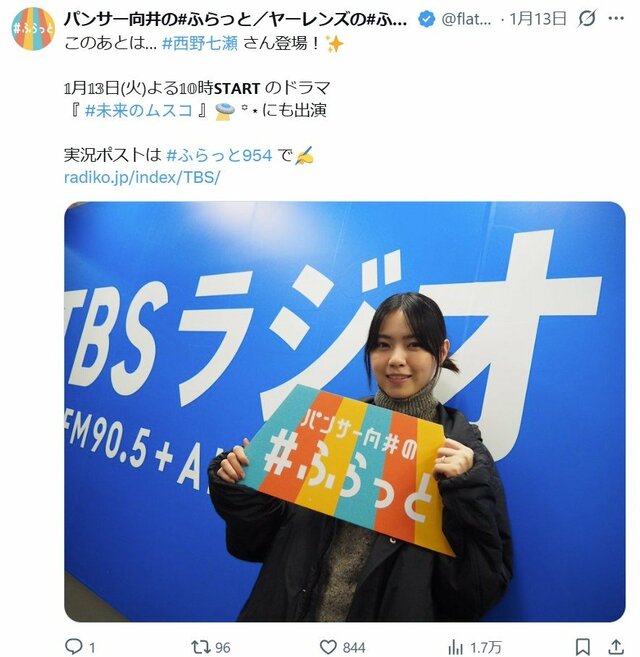Image resolution: width=640 pixels, height=657 pixels.
Task: View post analytics bar chart icon
Action: [x=456, y=647]
